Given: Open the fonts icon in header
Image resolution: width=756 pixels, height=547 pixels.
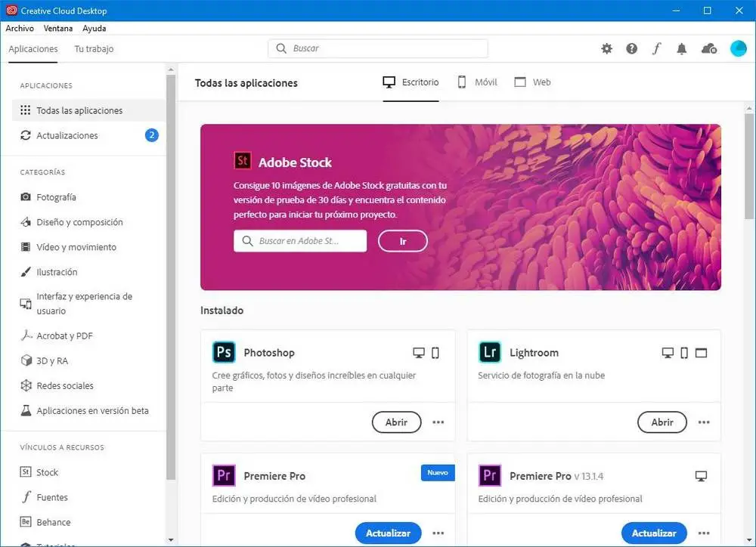Looking at the screenshot, I should coord(656,48).
